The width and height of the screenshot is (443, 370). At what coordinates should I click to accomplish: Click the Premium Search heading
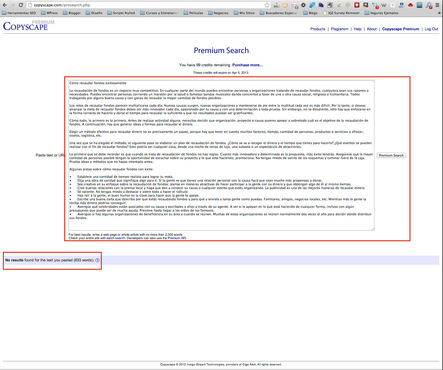[221, 50]
